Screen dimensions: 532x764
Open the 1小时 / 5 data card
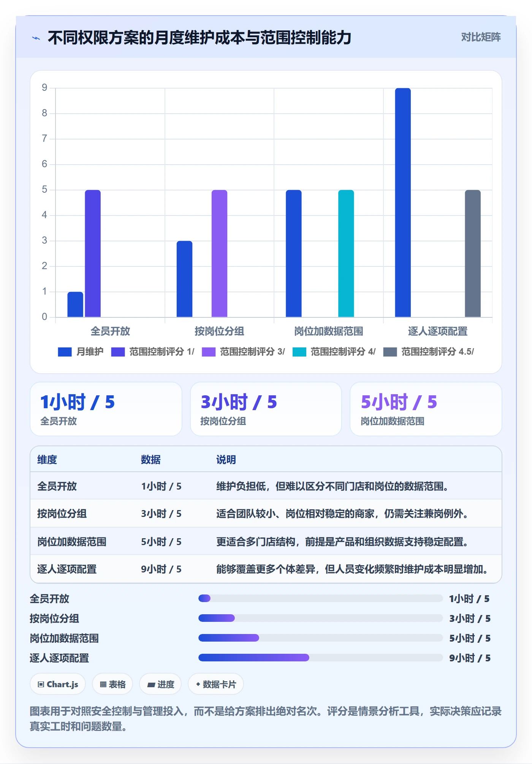(106, 409)
